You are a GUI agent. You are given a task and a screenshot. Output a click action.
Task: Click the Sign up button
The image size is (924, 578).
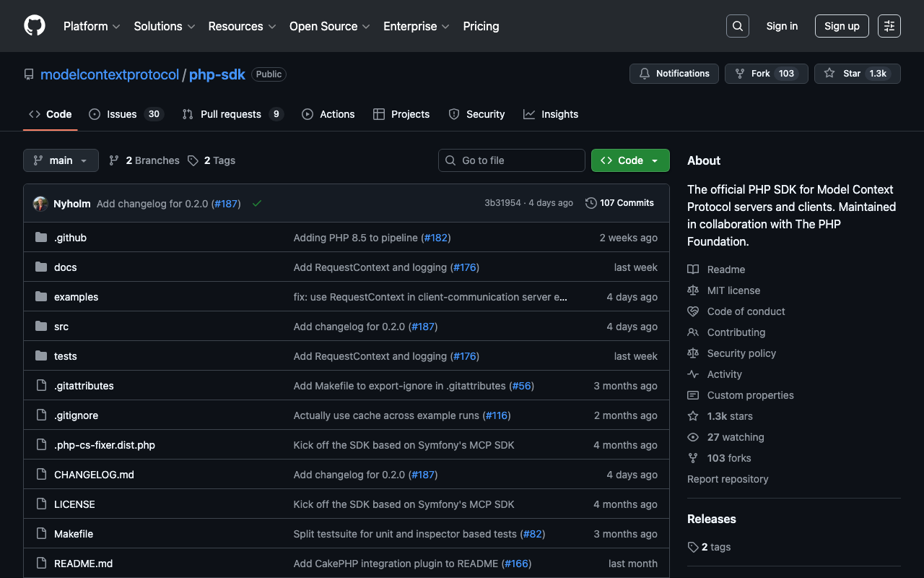(841, 26)
